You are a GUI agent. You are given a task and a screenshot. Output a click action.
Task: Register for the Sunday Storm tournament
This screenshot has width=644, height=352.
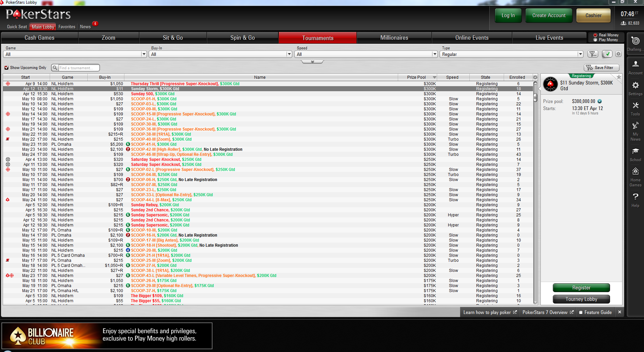tap(581, 288)
